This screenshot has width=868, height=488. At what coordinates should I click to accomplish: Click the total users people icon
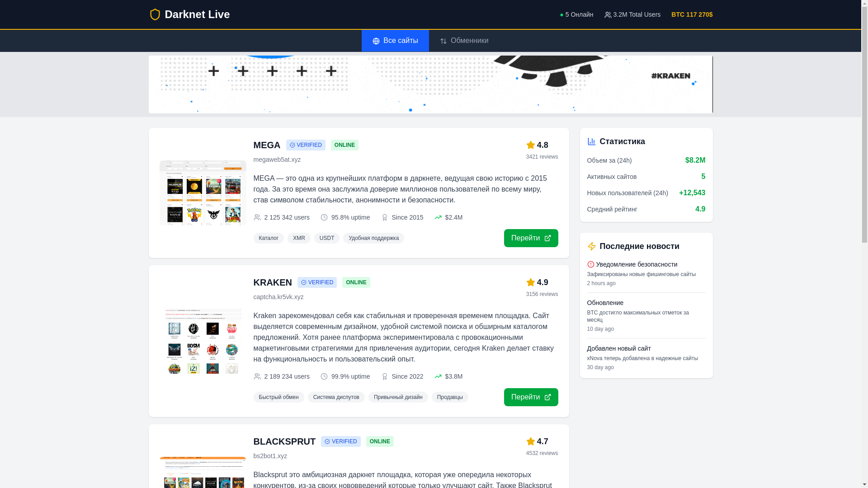coord(608,15)
